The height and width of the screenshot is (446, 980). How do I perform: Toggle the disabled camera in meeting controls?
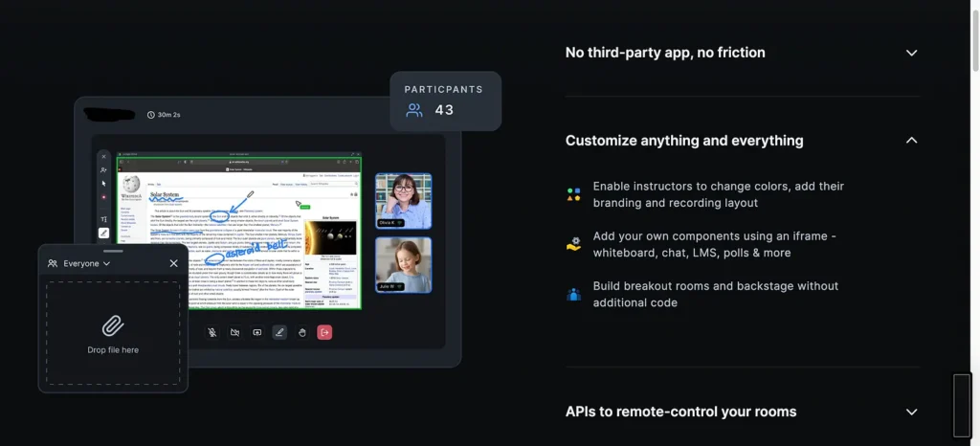[234, 332]
